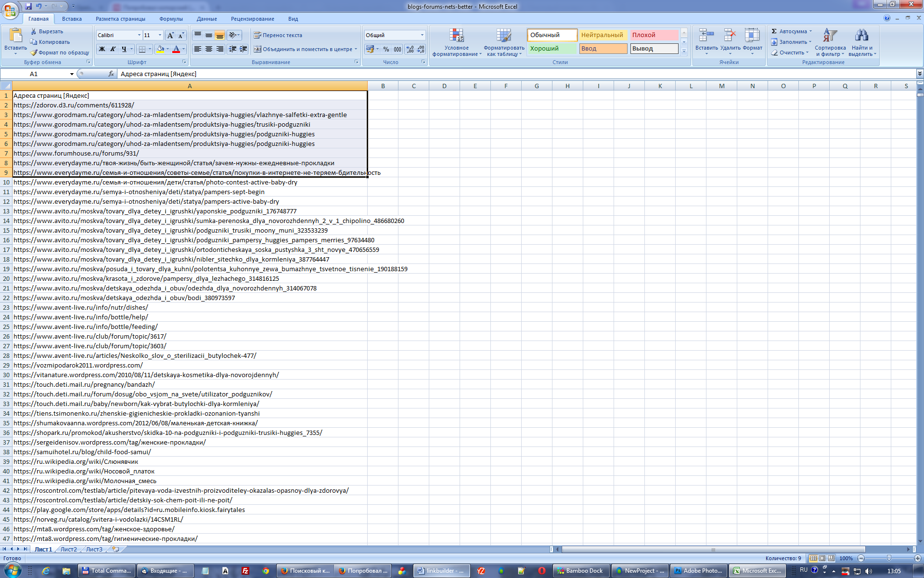The image size is (924, 578).
Task: Open the font size 11 dropdown
Action: point(160,35)
